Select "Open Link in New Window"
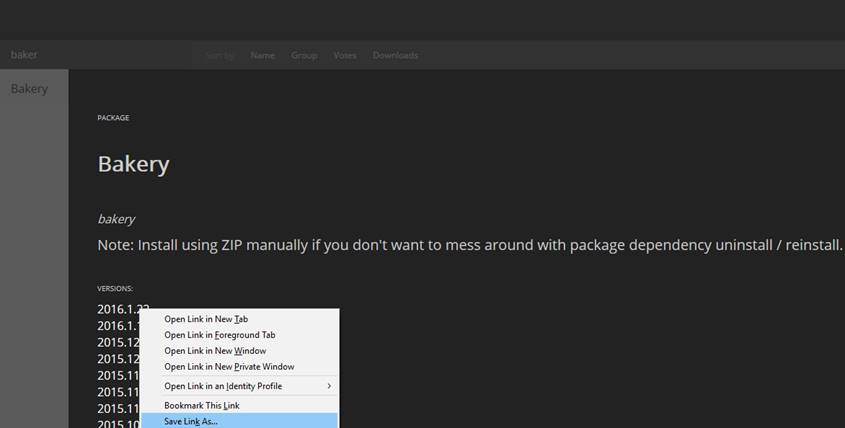This screenshot has height=428, width=845. click(x=215, y=351)
